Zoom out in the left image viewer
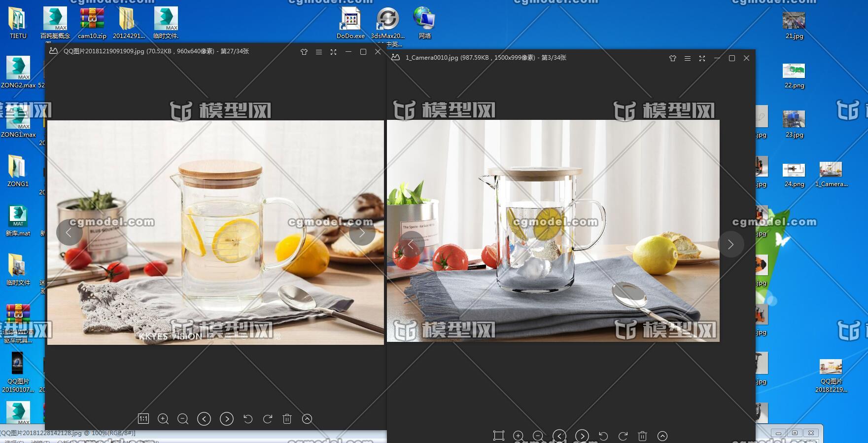The height and width of the screenshot is (443, 868). 183,419
